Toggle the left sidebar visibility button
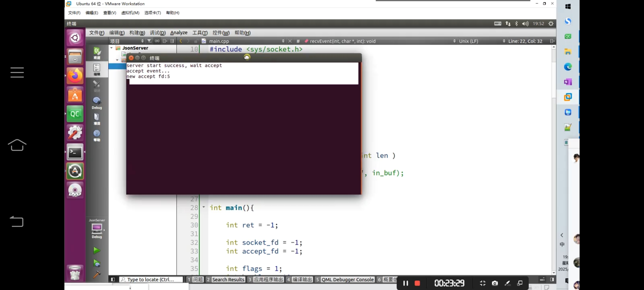This screenshot has height=290, width=644. tap(113, 280)
